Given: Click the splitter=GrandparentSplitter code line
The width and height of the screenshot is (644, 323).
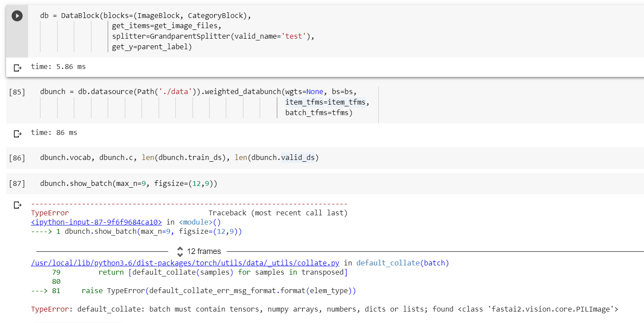Looking at the screenshot, I should tap(213, 36).
